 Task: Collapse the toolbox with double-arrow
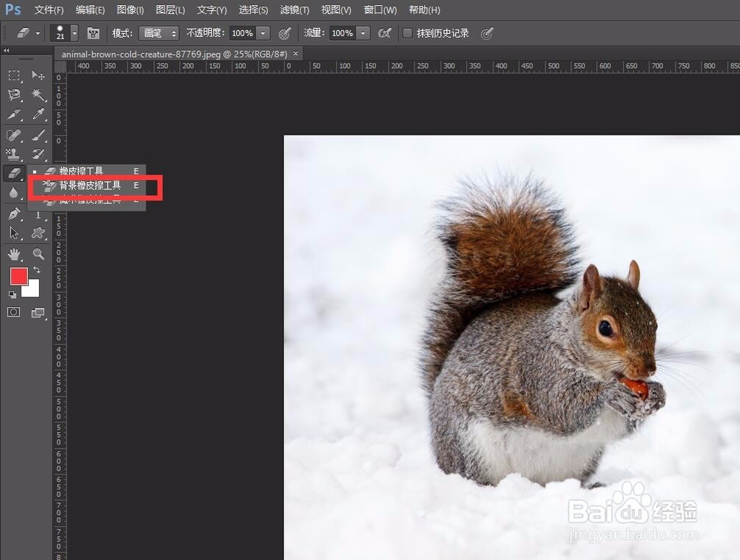coord(6,50)
